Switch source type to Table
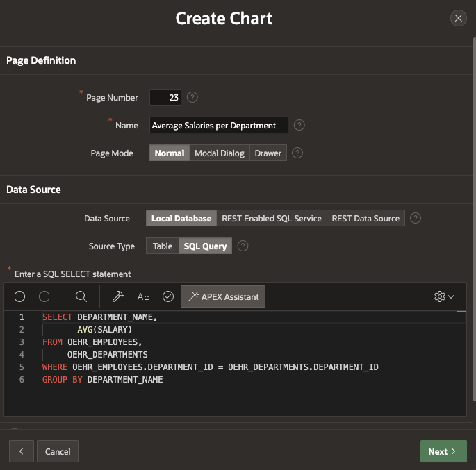The height and width of the screenshot is (470, 476). 163,246
